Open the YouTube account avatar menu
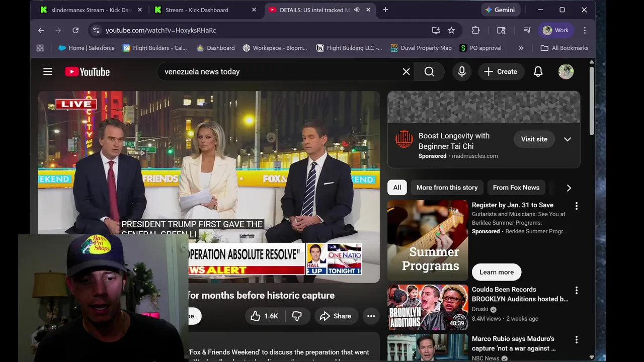Image resolution: width=644 pixels, height=362 pixels. 566,72
